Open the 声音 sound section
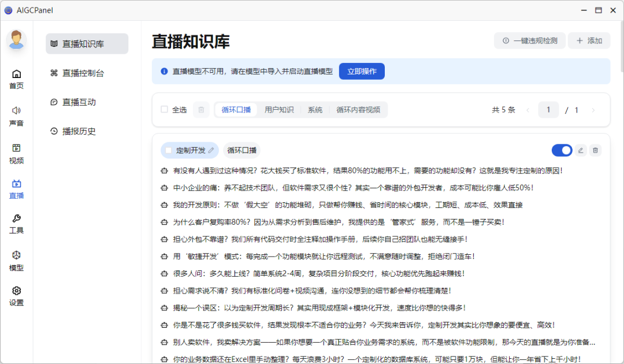624x364 pixels. (16, 116)
